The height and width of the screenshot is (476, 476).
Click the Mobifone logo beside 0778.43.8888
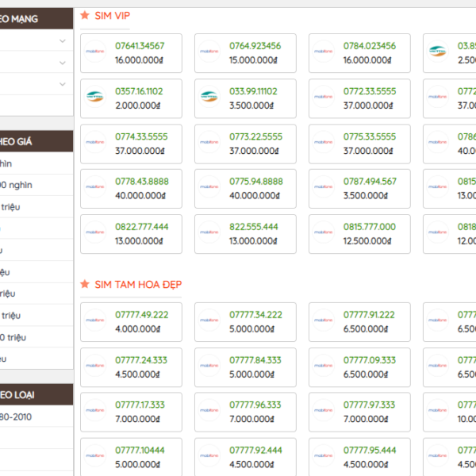(x=95, y=188)
